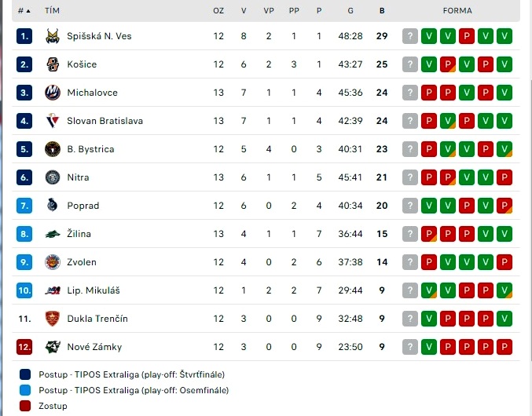Click Spišská N. Ves upcoming match question mark

[410, 36]
